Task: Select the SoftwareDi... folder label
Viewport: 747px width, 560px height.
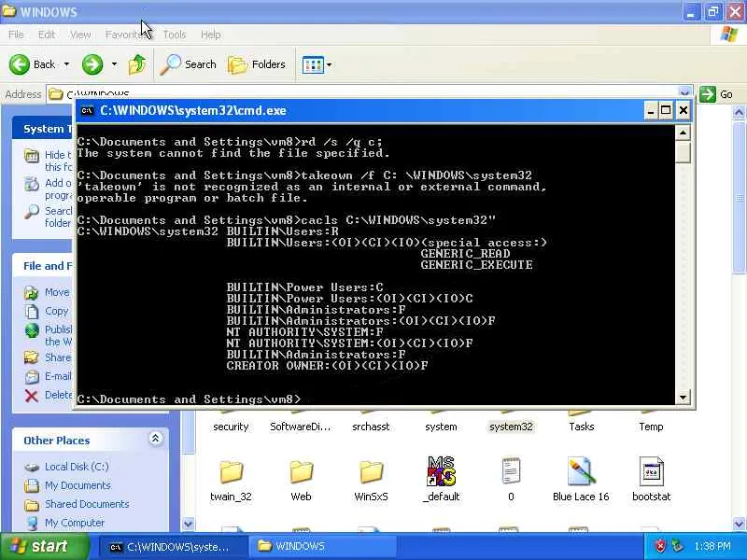Action: click(301, 427)
